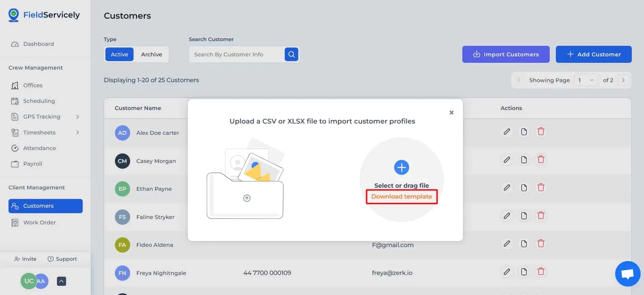Viewport: 644px width, 295px height.
Task: Delete Casey Morgan using trash icon
Action: pos(541,160)
